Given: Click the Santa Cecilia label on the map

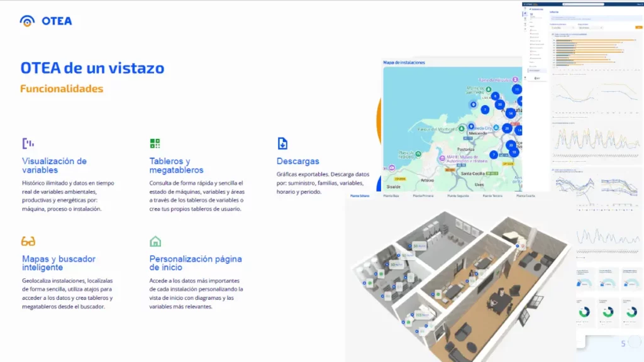Looking at the screenshot, I should [x=473, y=173].
